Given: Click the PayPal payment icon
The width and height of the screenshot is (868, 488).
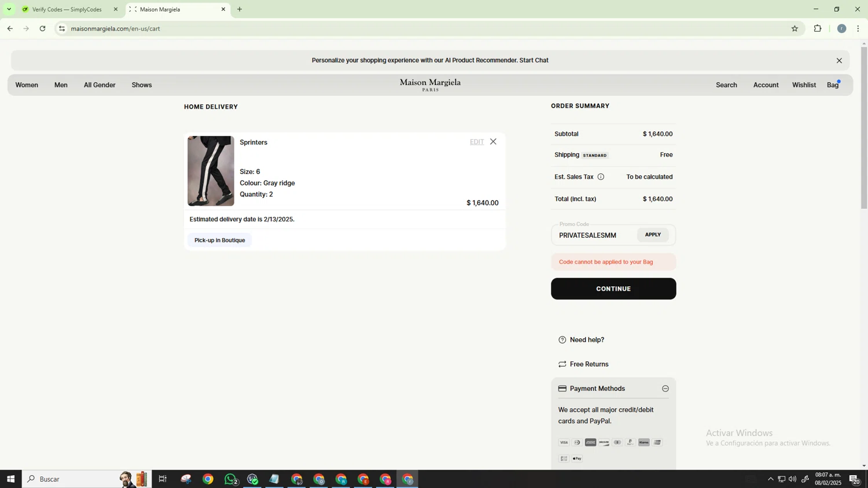Looking at the screenshot, I should pos(630,442).
